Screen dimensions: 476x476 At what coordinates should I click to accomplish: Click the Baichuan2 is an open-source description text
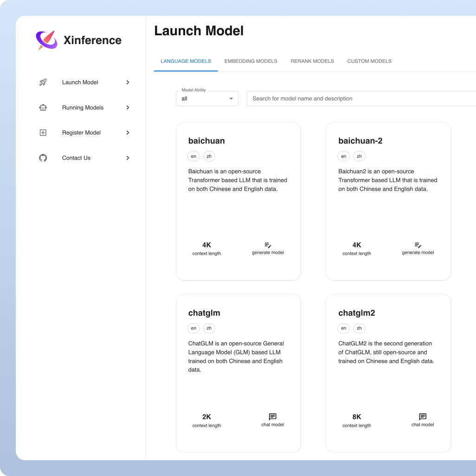[388, 180]
